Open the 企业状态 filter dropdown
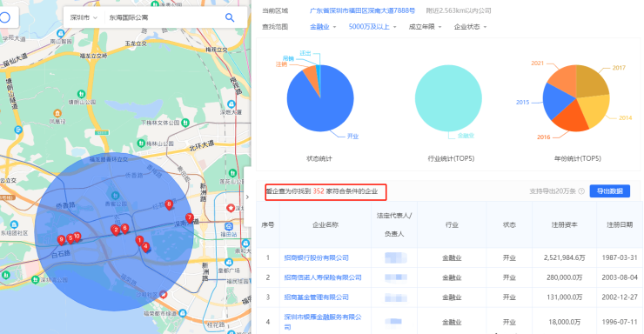644x334 pixels. pyautogui.click(x=470, y=27)
